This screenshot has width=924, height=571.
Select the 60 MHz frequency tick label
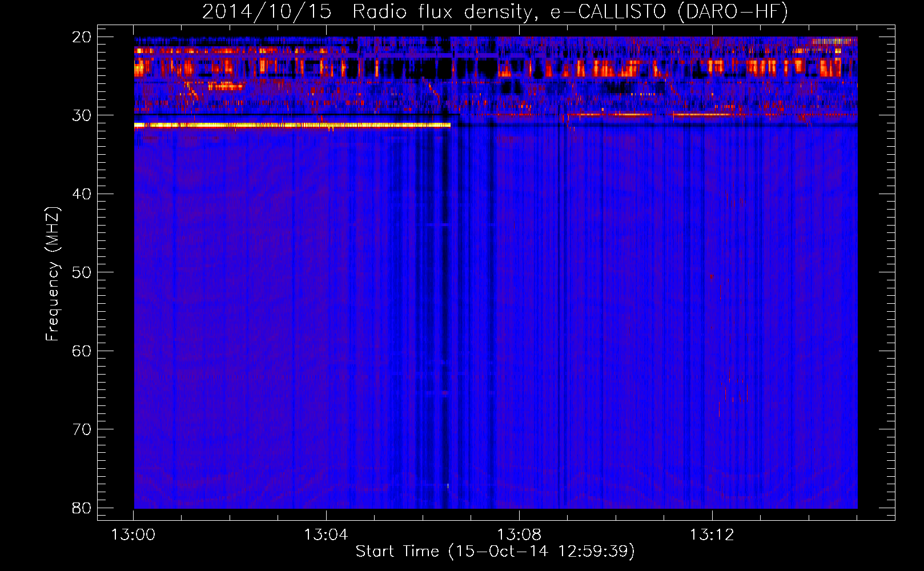point(82,351)
